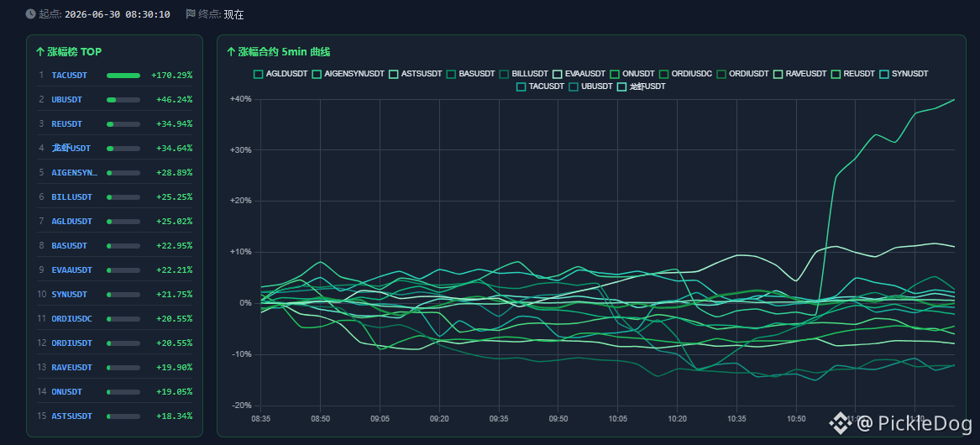This screenshot has width=980, height=445.
Task: Toggle 龙虾USDT legend series
Action: click(x=642, y=86)
